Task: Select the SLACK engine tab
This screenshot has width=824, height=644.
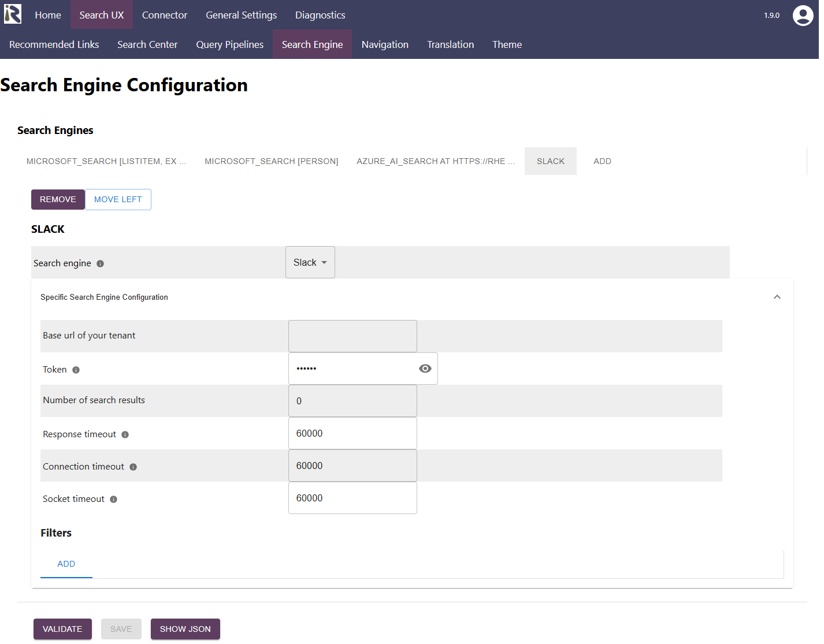Action: pos(551,161)
